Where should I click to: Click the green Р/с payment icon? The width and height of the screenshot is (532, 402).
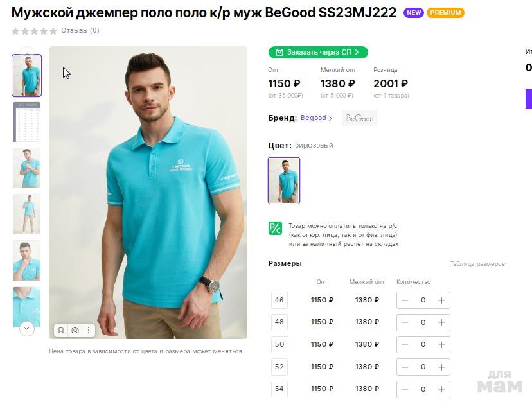pyautogui.click(x=275, y=228)
